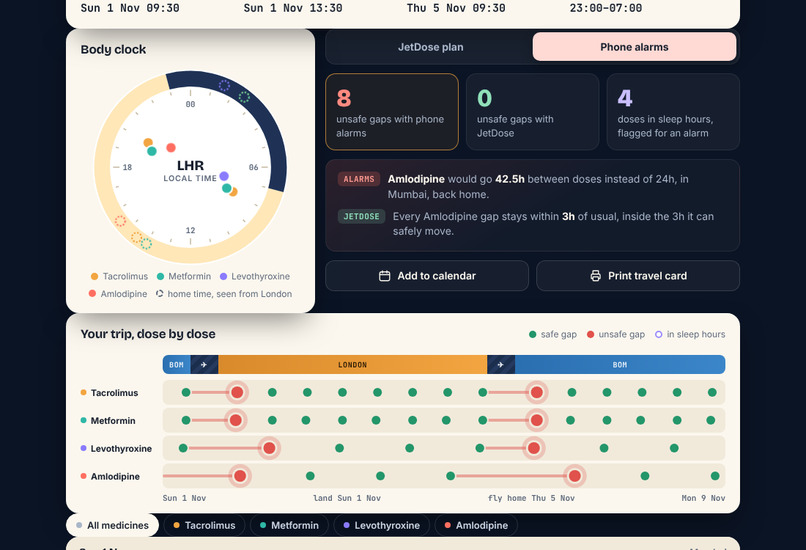Filter by All medicines chip
This screenshot has width=806, height=550.
pos(113,525)
